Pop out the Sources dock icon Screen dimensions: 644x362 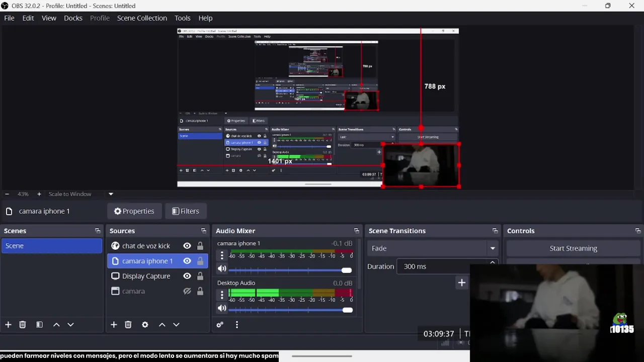204,231
